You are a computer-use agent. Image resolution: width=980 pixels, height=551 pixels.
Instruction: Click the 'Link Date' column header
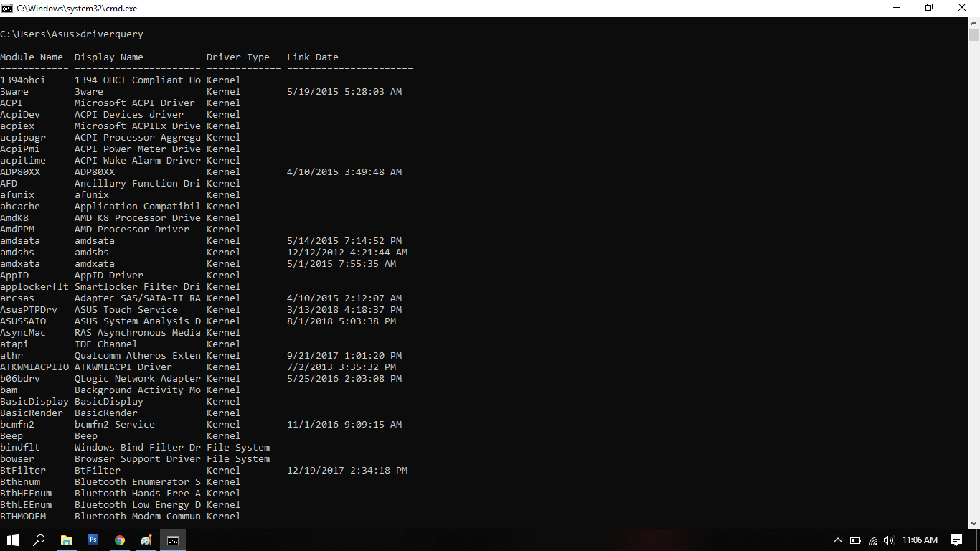313,57
